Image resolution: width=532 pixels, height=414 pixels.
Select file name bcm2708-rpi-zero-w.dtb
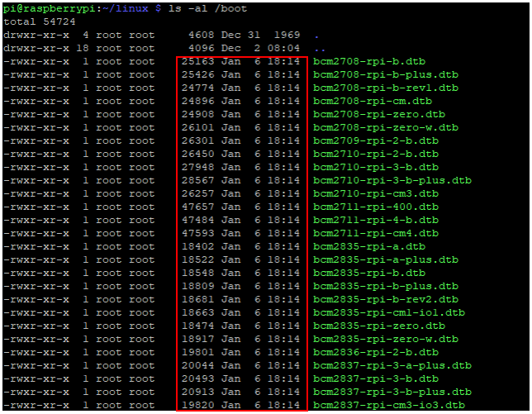[x=386, y=127]
